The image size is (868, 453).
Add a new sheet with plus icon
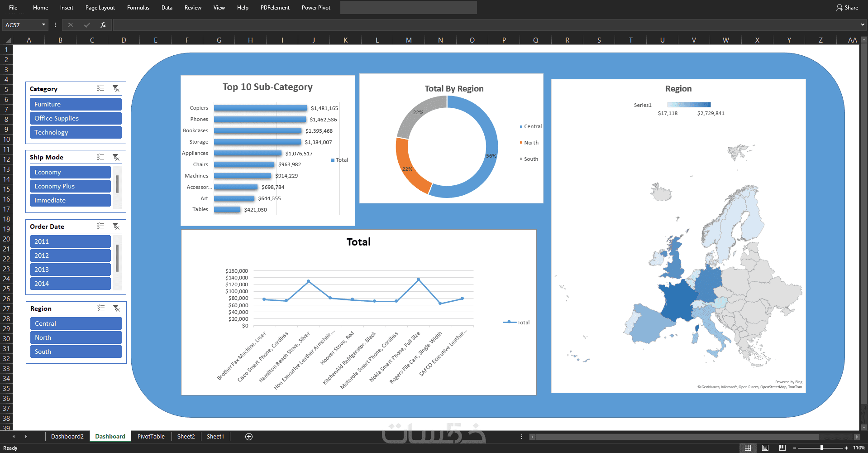coord(249,437)
